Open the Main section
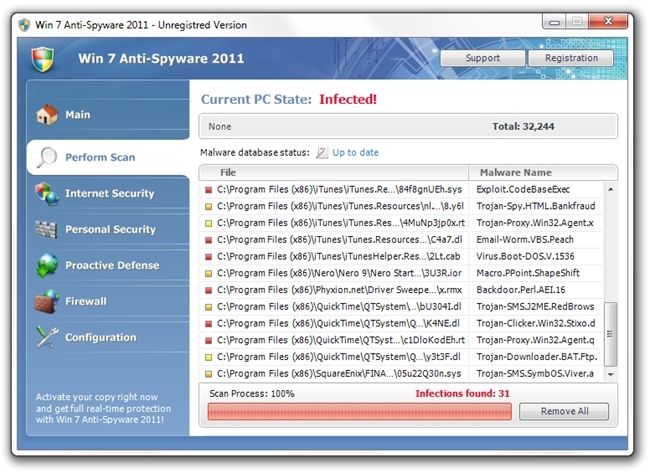 pyautogui.click(x=108, y=115)
